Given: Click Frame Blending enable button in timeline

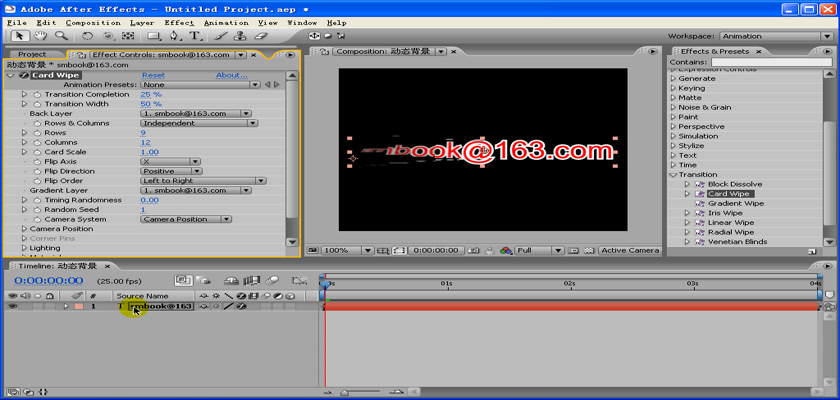Looking at the screenshot, I should (x=251, y=280).
